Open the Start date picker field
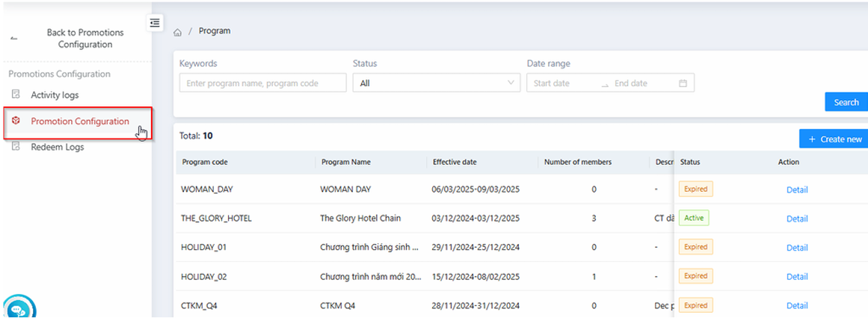This screenshot has height=333, width=868. 562,84
